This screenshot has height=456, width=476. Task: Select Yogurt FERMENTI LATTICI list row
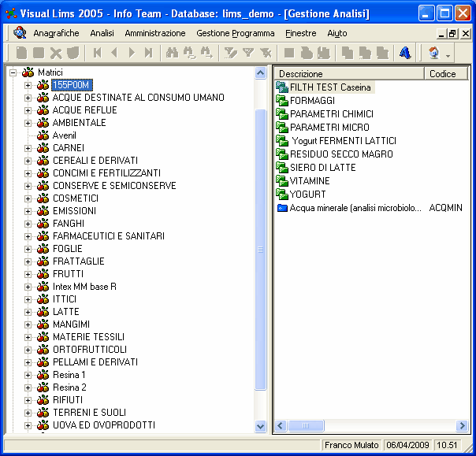pos(344,140)
